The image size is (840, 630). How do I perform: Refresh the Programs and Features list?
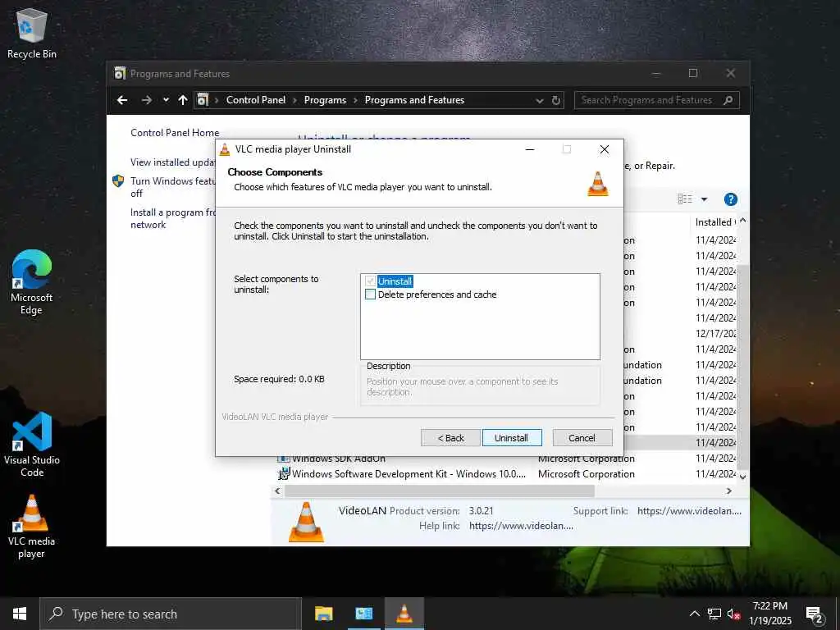[556, 100]
